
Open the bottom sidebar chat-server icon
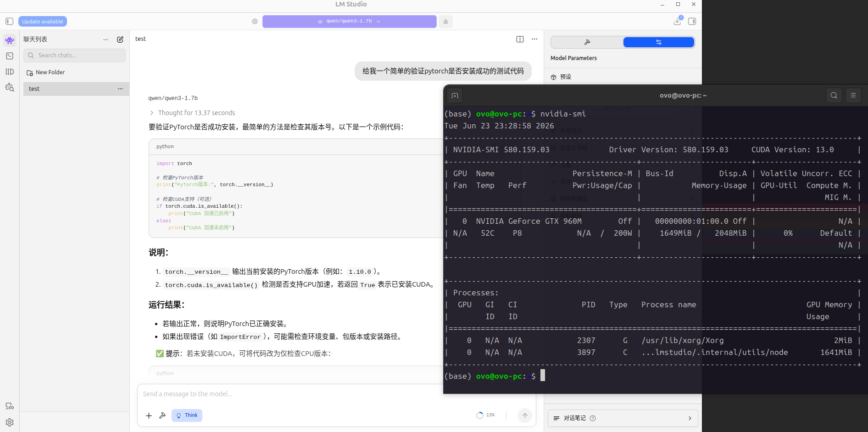click(x=10, y=406)
